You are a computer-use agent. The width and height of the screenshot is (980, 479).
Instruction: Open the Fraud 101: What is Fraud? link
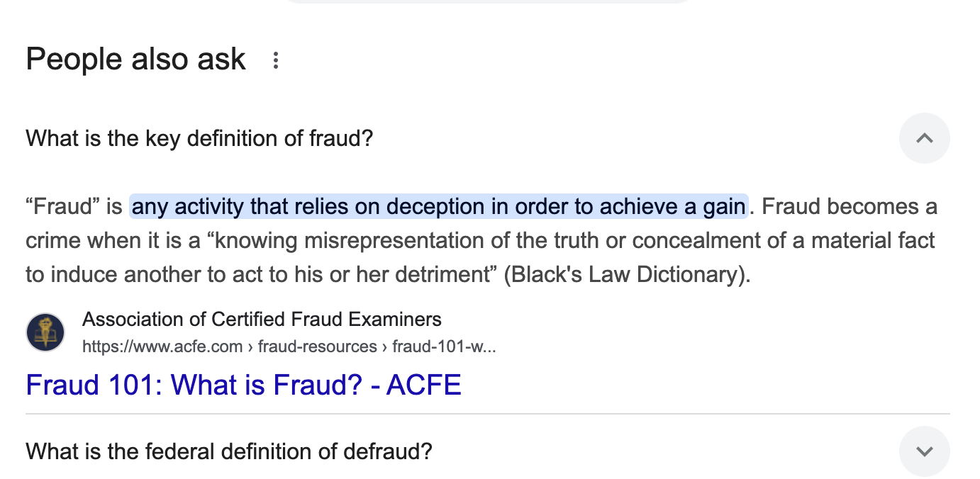(x=243, y=385)
